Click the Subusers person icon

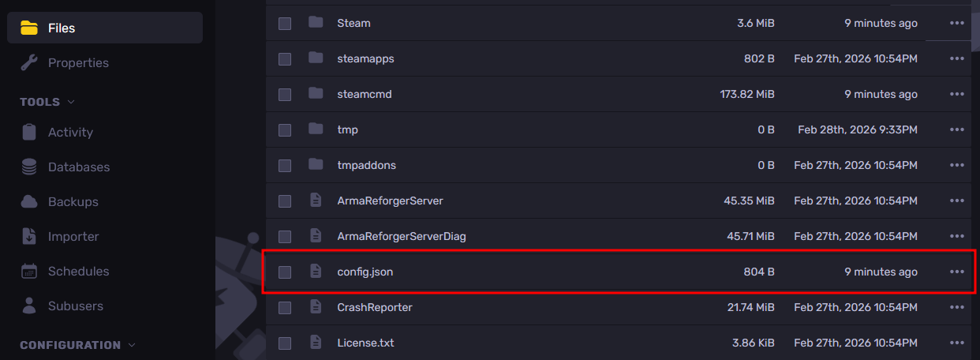pos(29,306)
